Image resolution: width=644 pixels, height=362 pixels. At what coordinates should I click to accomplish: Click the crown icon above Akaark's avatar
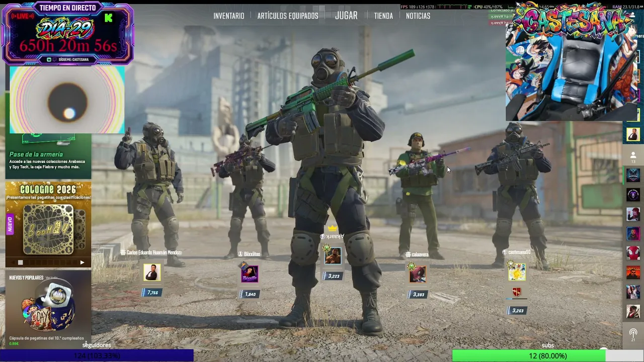(x=333, y=228)
